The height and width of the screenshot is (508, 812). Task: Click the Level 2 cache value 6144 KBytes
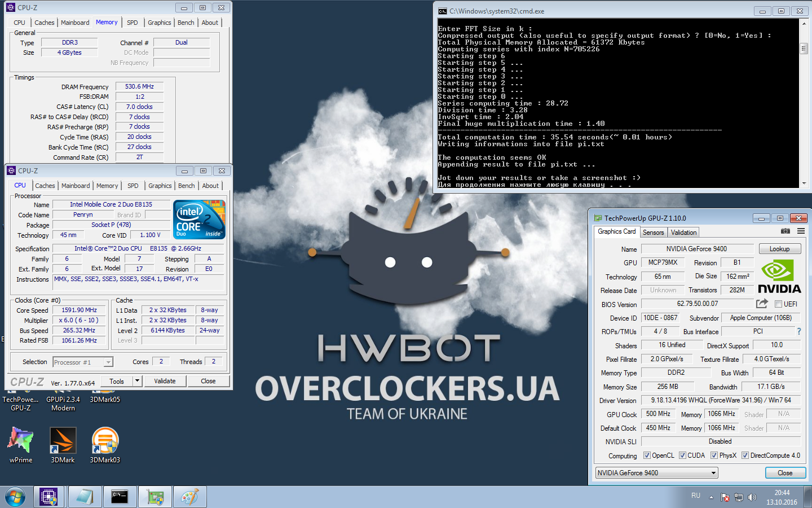[x=167, y=331]
